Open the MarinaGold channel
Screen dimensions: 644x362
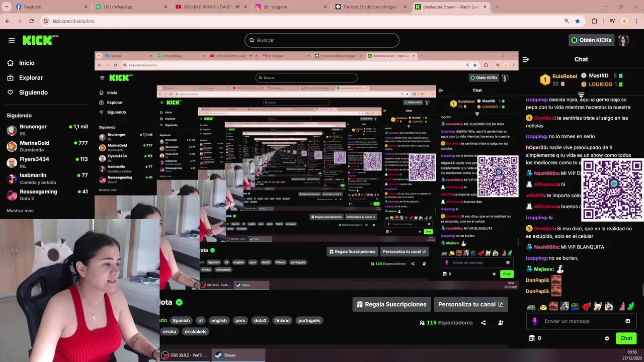pos(47,146)
